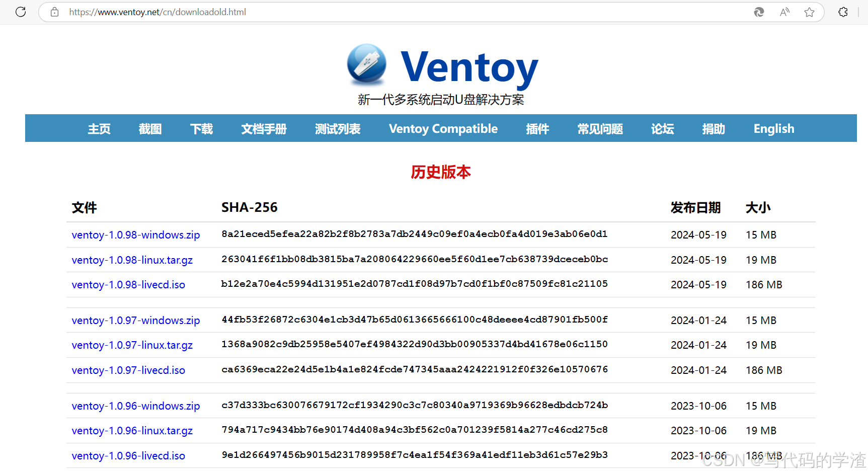Click the 186 MB size of 1.0.98-livecd.iso

764,285
